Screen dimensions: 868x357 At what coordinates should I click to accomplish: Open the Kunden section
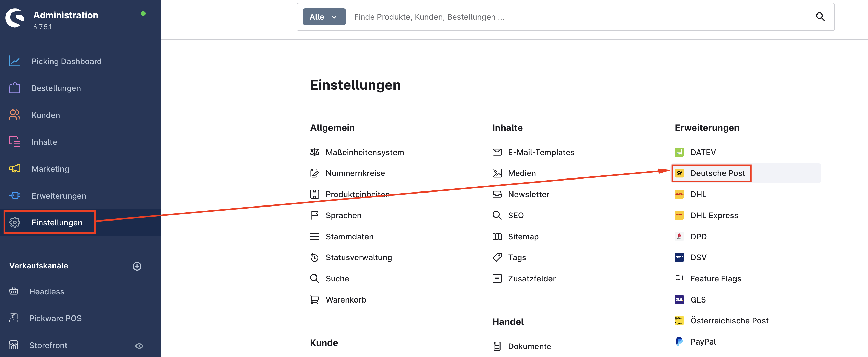(45, 115)
